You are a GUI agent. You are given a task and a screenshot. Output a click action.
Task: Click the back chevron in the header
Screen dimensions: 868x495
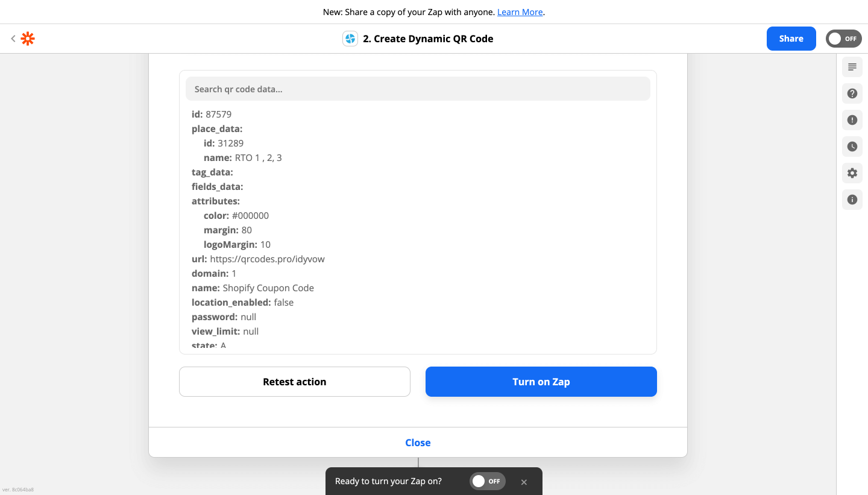tap(13, 38)
